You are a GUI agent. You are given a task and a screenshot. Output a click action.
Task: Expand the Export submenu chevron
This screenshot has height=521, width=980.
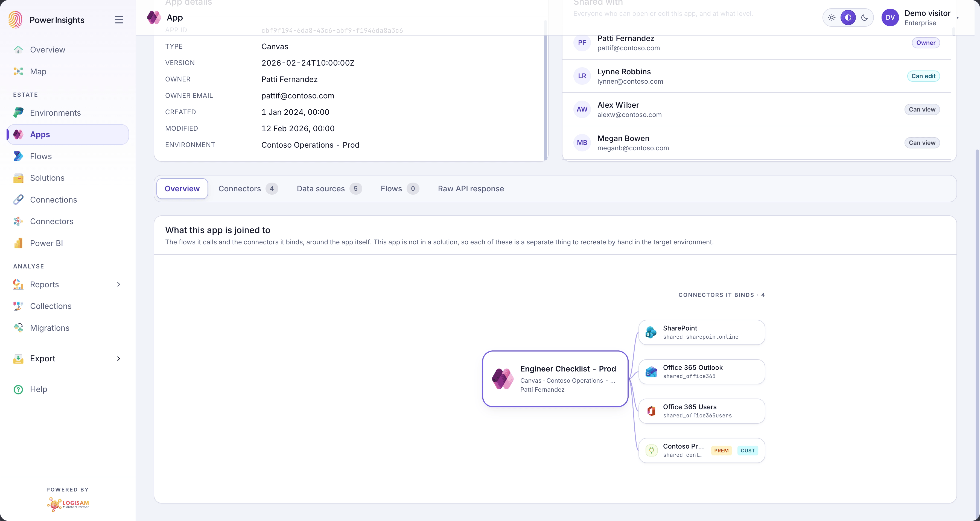[119, 359]
